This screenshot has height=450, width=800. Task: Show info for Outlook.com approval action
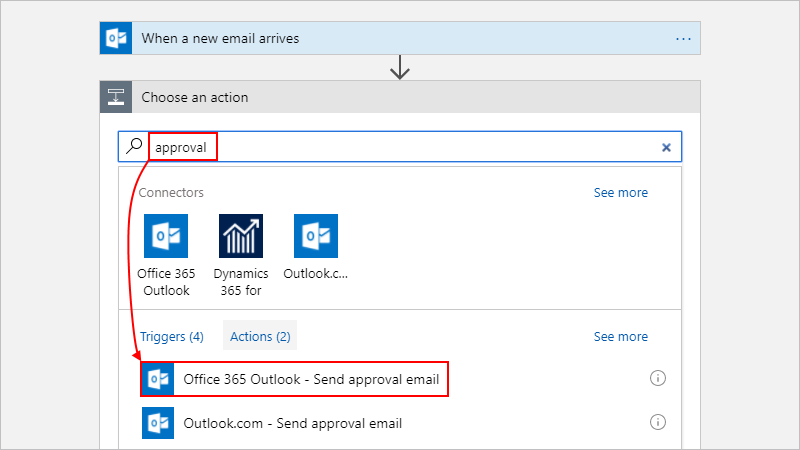tap(658, 422)
